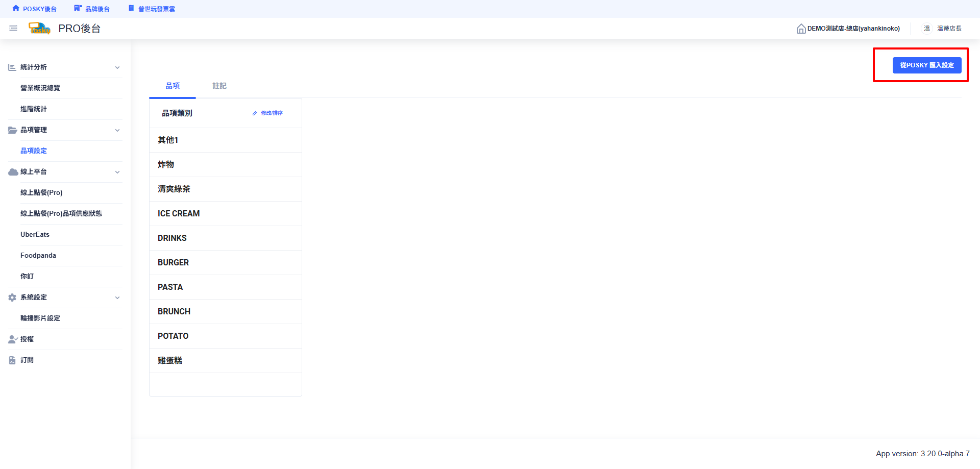980x469 pixels.
Task: Click the store house icon by DEMO測試店
Action: (801, 29)
